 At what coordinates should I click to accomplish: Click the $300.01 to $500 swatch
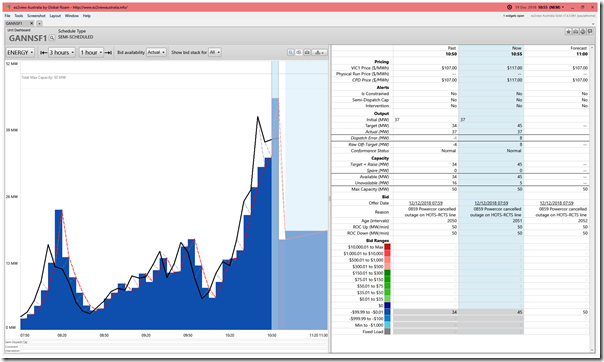[388, 266]
